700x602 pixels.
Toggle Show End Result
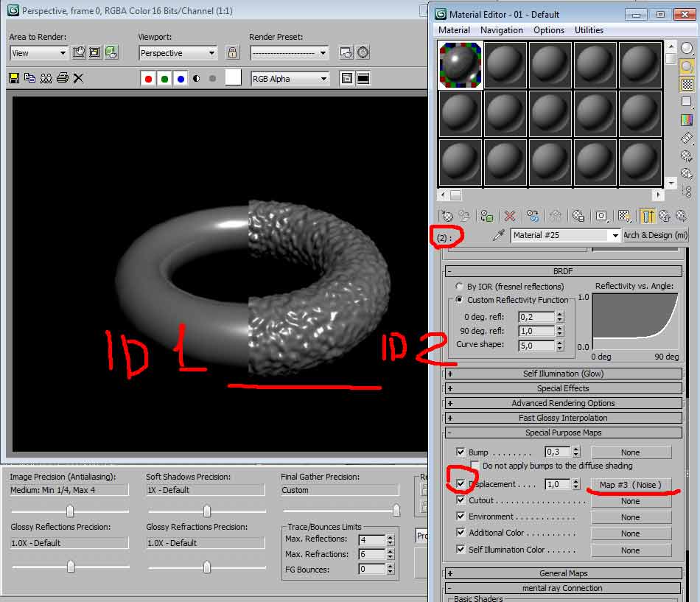[x=647, y=216]
